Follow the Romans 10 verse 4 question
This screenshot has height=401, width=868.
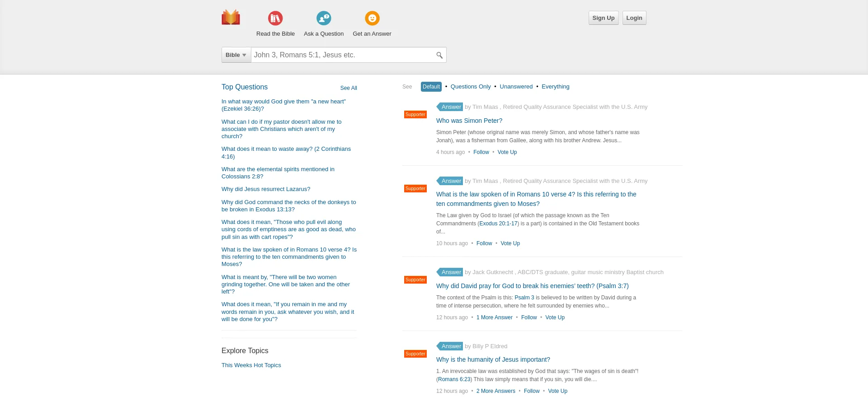tap(484, 243)
